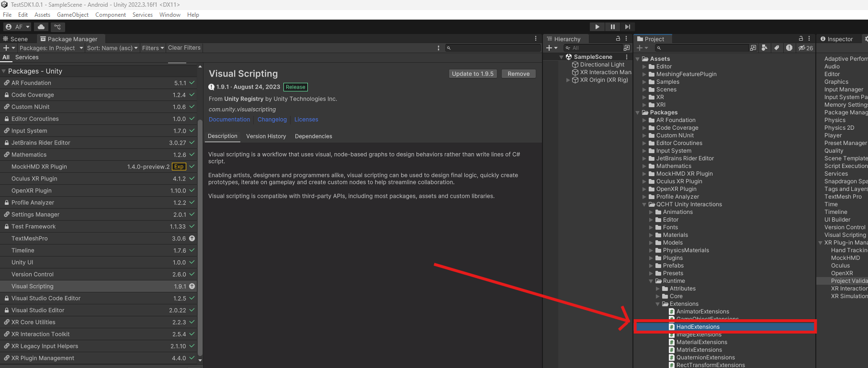The image size is (868, 368).
Task: Click the Exp tag on MockHMD XR Plugin
Action: point(179,167)
